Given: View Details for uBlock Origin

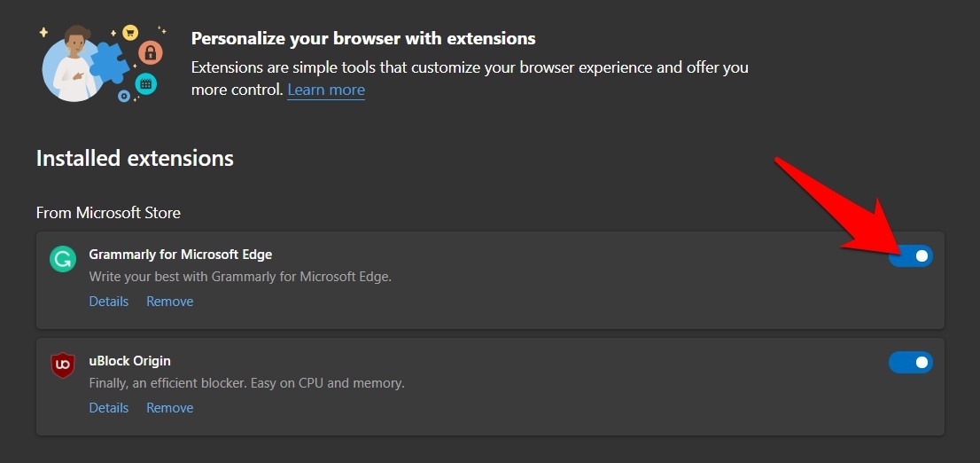Looking at the screenshot, I should pyautogui.click(x=108, y=408).
